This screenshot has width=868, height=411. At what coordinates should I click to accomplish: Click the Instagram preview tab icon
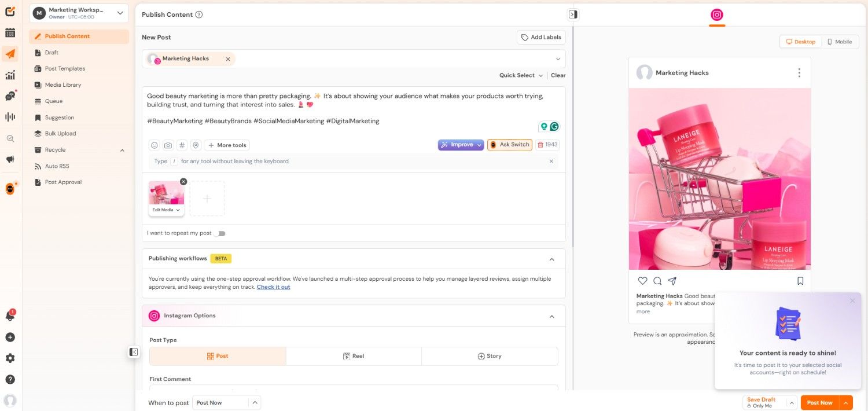pyautogui.click(x=717, y=15)
